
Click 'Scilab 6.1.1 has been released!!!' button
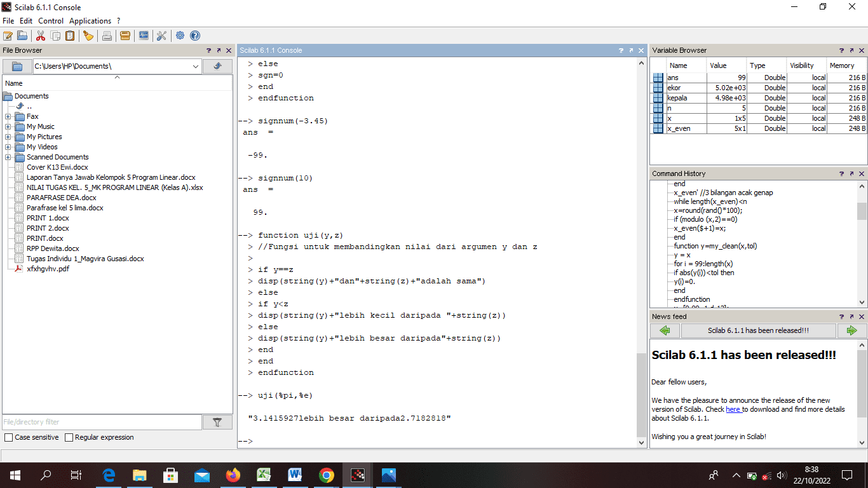759,330
